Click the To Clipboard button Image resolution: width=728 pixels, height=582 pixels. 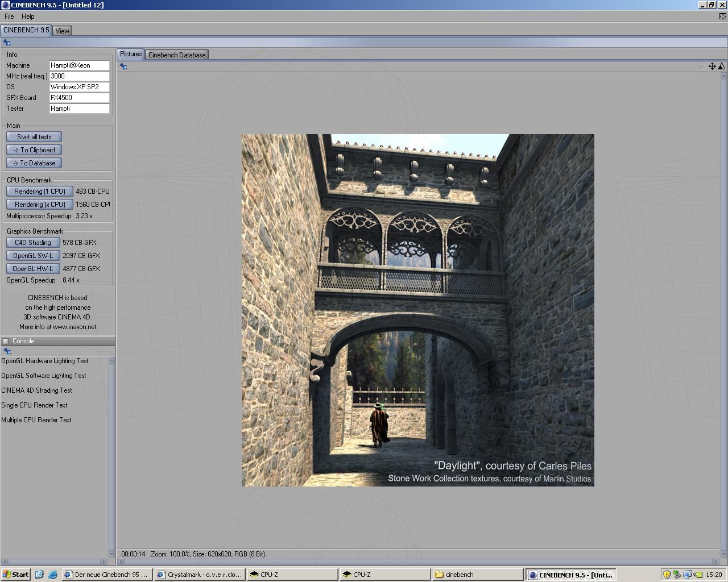[34, 150]
